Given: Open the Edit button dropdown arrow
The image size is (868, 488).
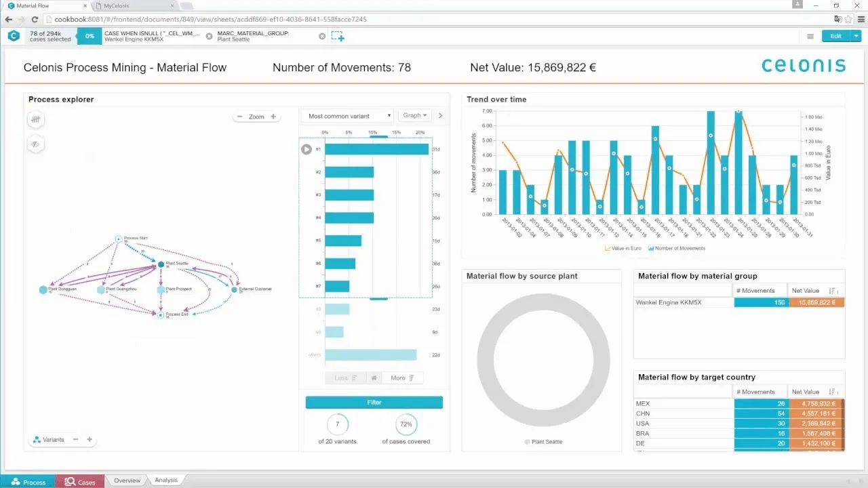Looking at the screenshot, I should click(856, 37).
